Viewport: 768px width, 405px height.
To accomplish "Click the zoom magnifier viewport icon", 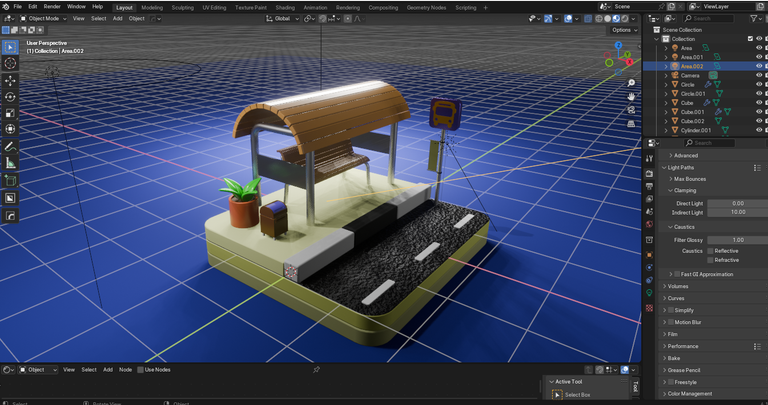I will tap(632, 82).
